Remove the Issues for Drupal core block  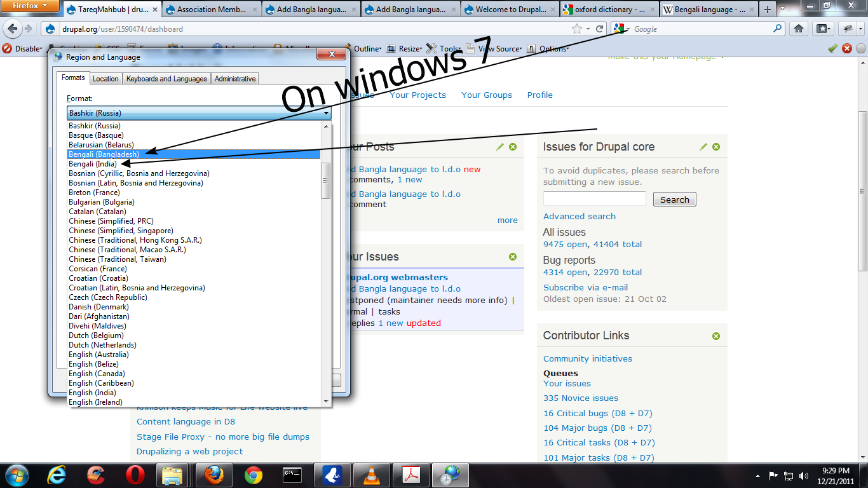716,147
